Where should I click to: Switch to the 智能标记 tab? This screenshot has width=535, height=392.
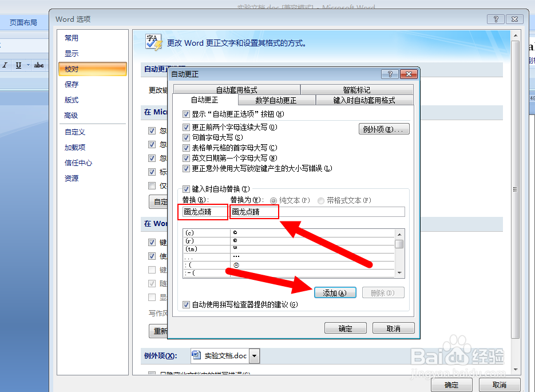356,90
